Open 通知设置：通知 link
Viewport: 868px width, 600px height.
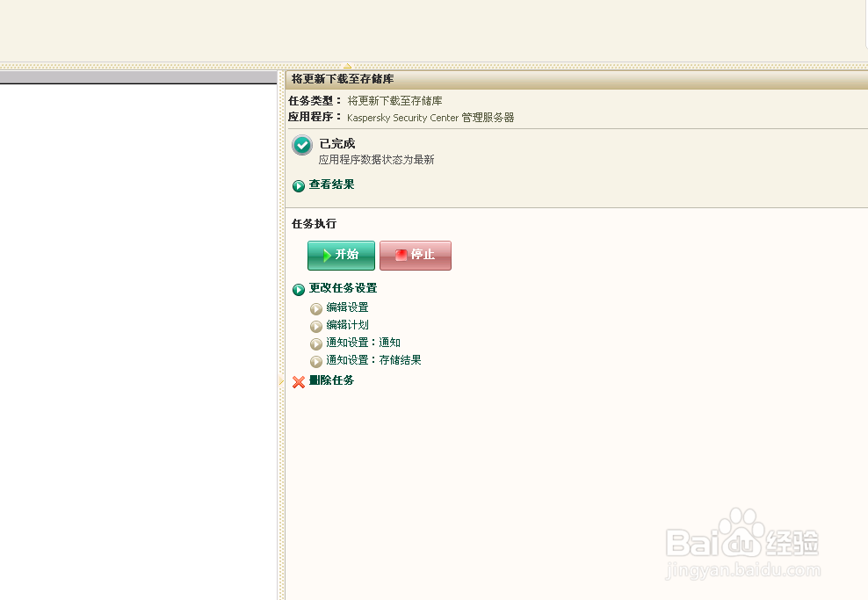(363, 343)
